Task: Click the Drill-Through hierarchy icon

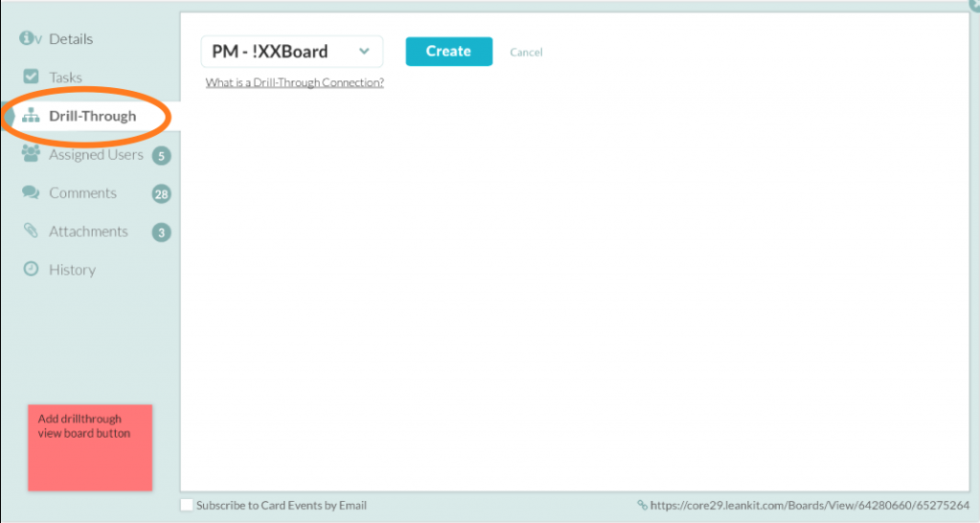Action: click(31, 116)
